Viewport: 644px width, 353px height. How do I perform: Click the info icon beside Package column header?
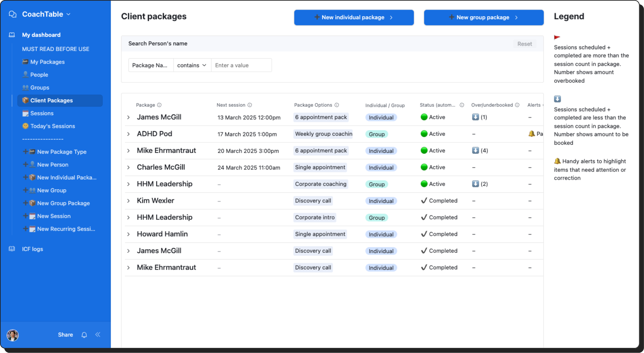click(159, 105)
